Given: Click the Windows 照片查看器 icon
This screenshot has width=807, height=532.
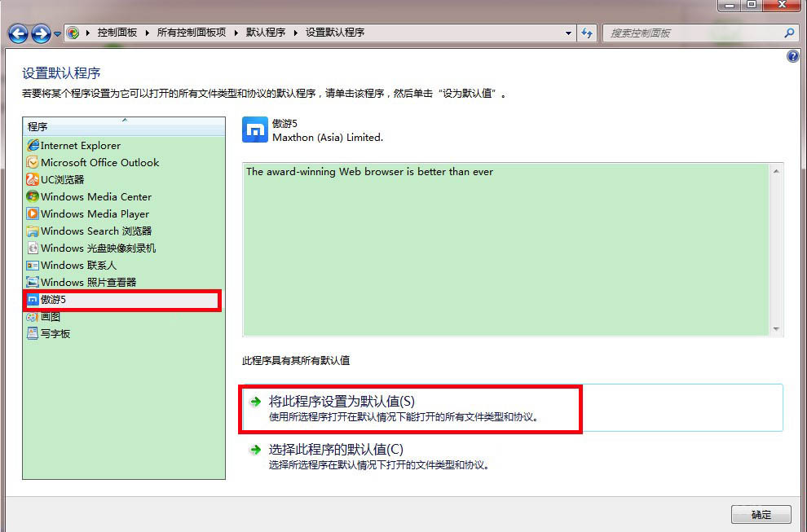Looking at the screenshot, I should pyautogui.click(x=33, y=282).
